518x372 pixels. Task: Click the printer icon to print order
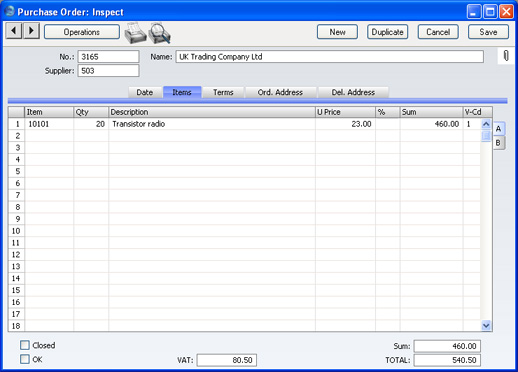click(x=135, y=33)
